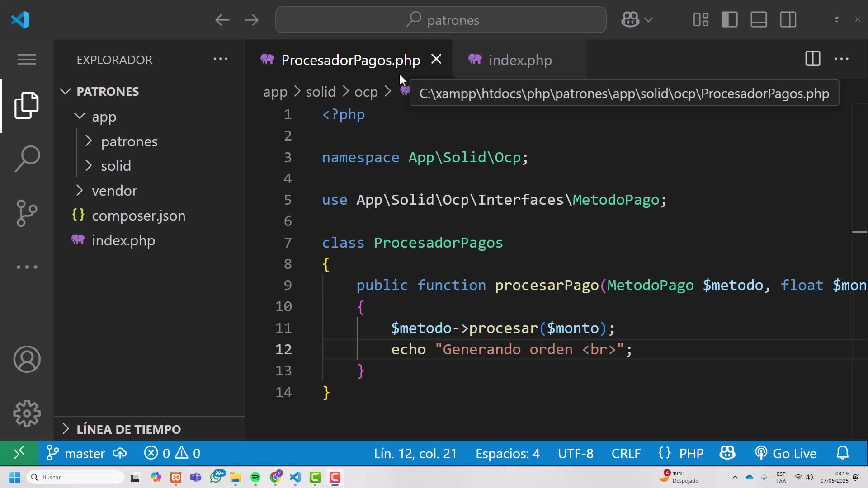The height and width of the screenshot is (488, 868).
Task: Open the Customize Layout icon
Action: click(701, 20)
